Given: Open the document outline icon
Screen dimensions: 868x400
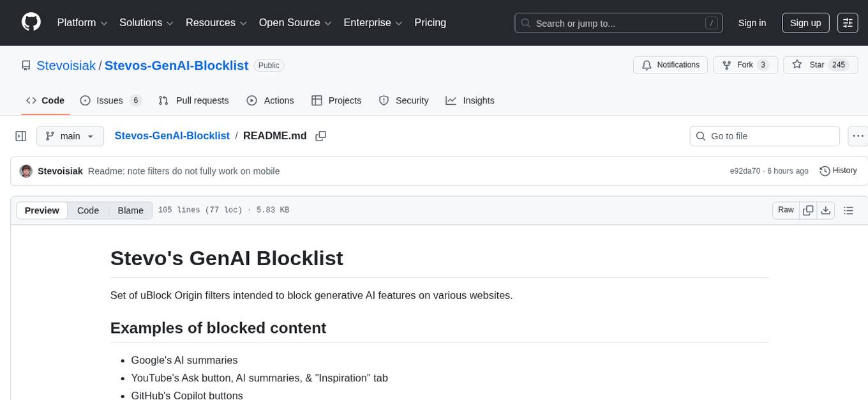Looking at the screenshot, I should (848, 210).
